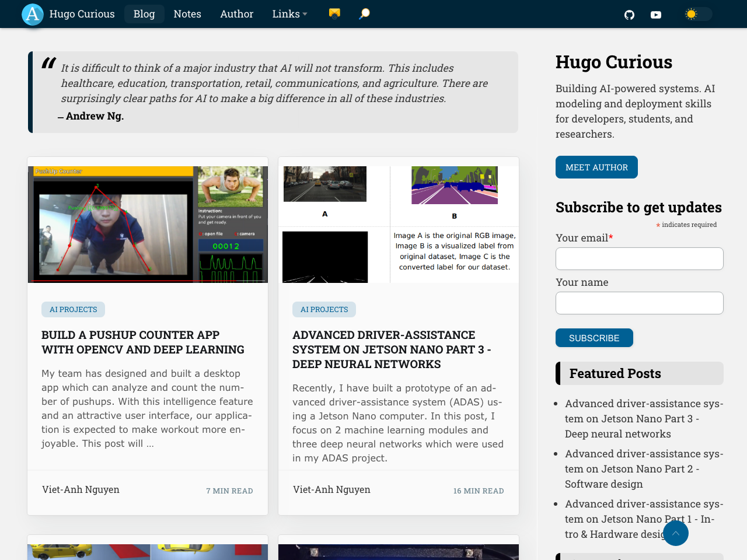Switch to the Blog menu item
The width and height of the screenshot is (747, 560).
(144, 13)
